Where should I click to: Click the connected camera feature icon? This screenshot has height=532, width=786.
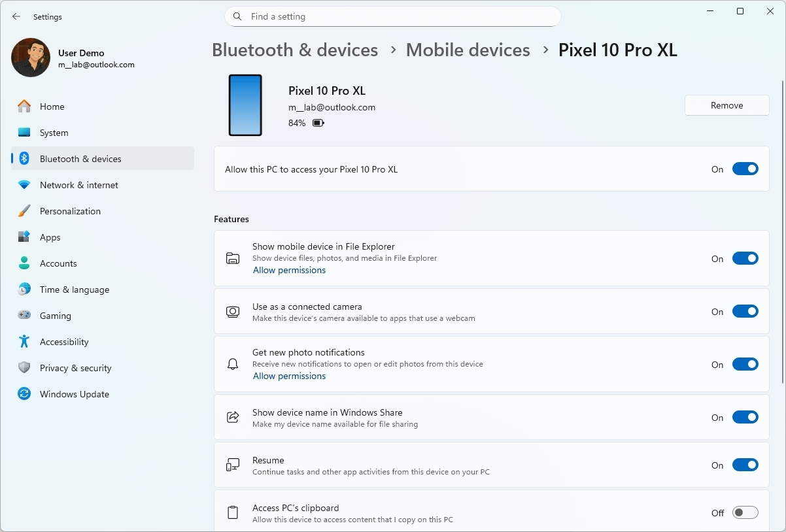pos(232,311)
